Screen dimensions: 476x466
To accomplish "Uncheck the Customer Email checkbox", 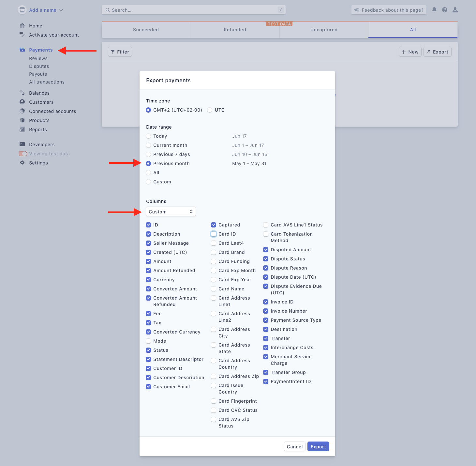I will point(148,387).
